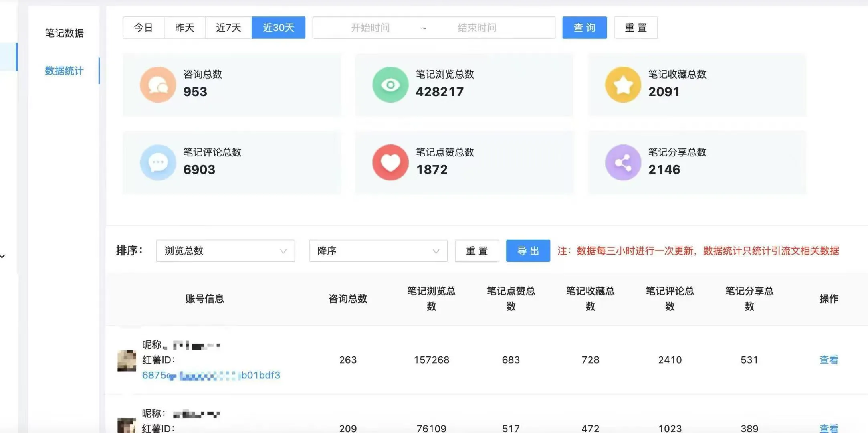Open 查看 link for the first account

[828, 360]
